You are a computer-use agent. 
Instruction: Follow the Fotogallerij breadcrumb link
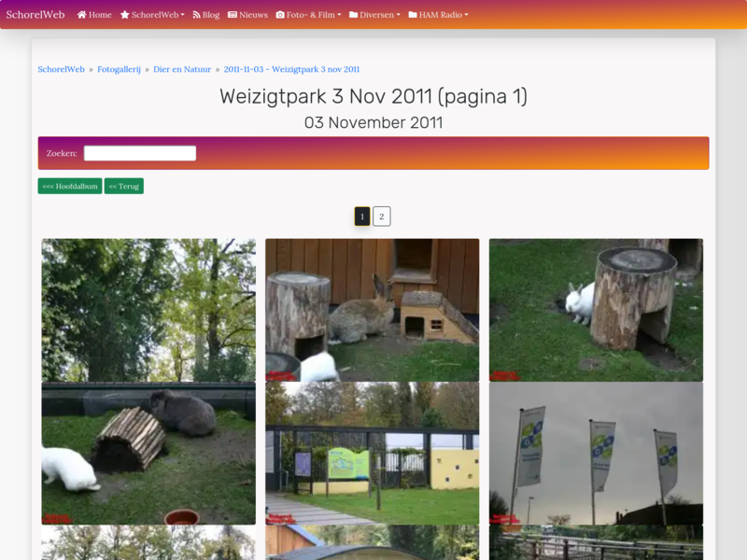click(120, 69)
